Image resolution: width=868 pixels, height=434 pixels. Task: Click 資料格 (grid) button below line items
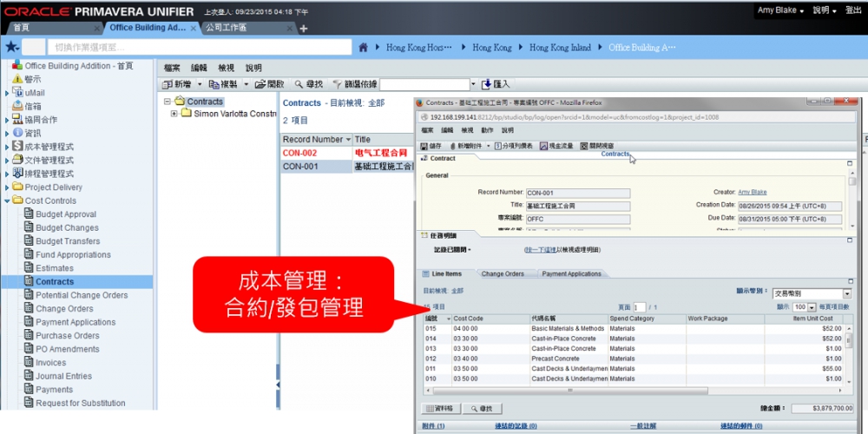pos(441,409)
